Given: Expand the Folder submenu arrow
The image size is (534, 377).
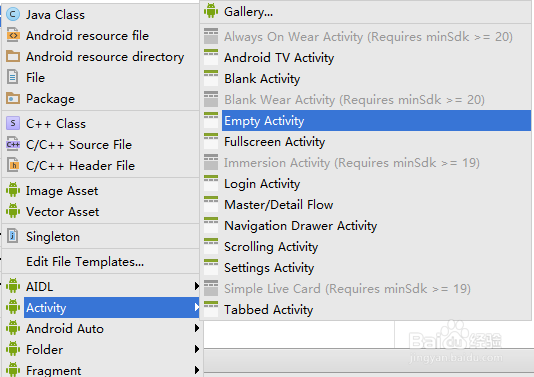Looking at the screenshot, I should [x=197, y=349].
